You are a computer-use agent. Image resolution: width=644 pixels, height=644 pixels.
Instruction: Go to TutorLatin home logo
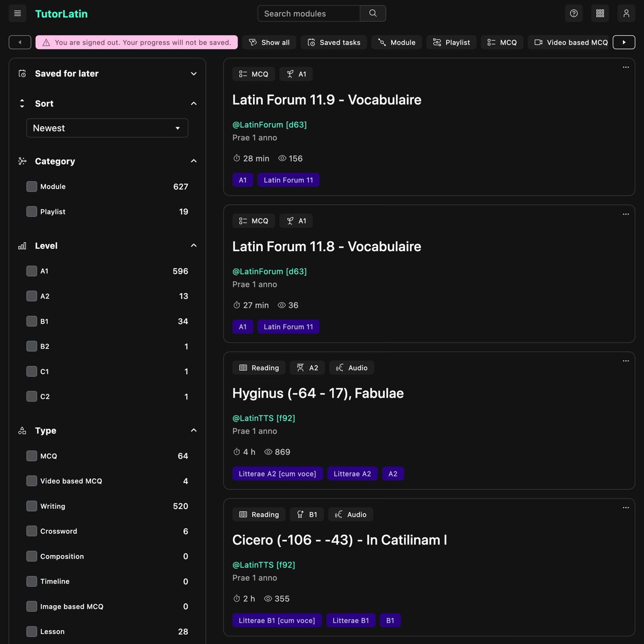(61, 14)
